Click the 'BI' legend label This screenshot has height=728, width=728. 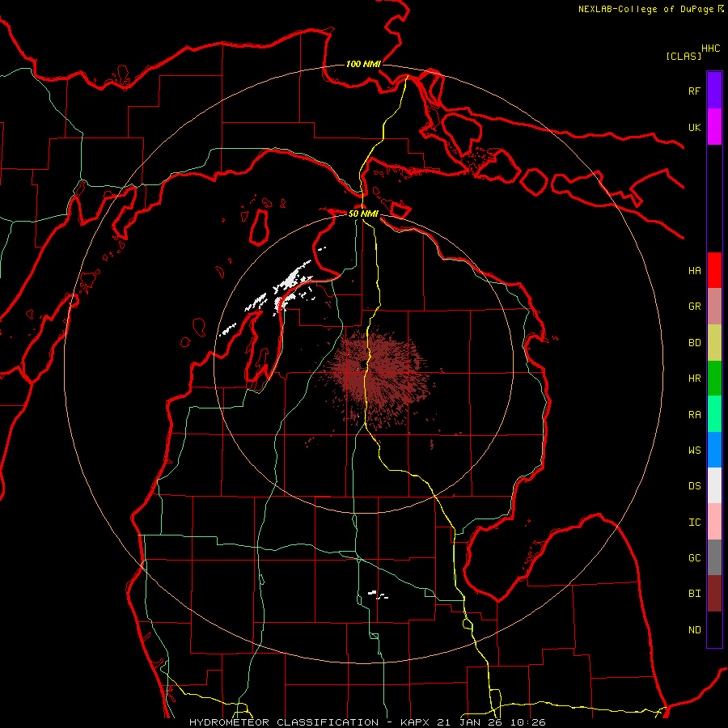pos(694,594)
